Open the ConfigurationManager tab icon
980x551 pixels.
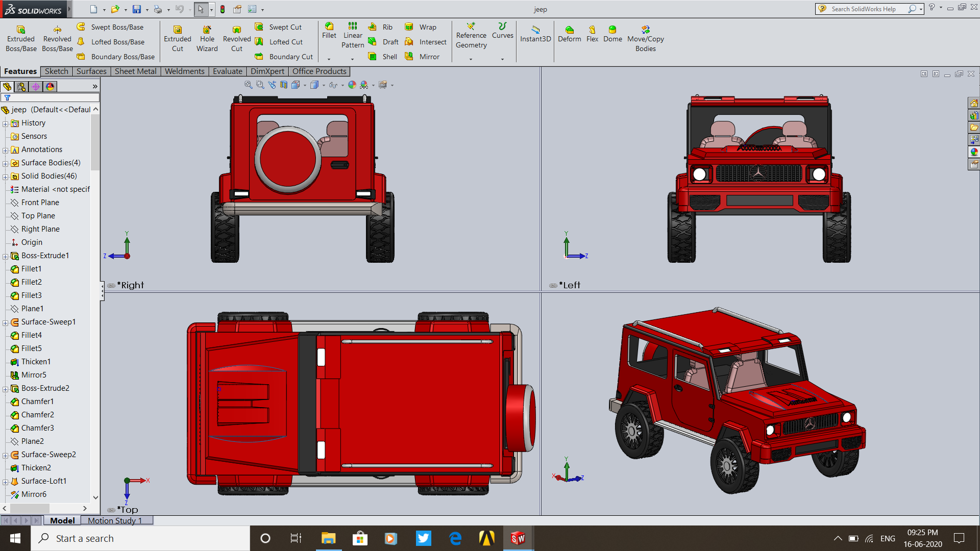(36, 87)
